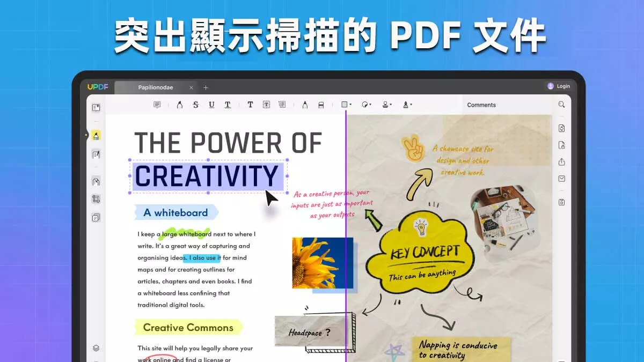Screen dimensions: 644x362
Task: Select the Strikethrough tool
Action: [196, 105]
